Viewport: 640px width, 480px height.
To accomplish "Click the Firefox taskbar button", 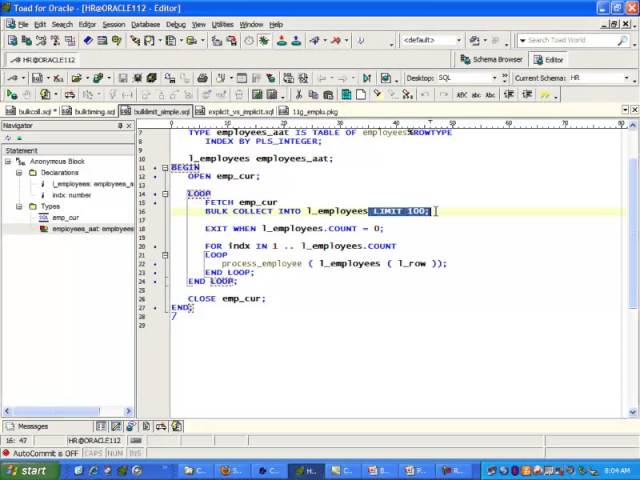I will tap(232, 471).
